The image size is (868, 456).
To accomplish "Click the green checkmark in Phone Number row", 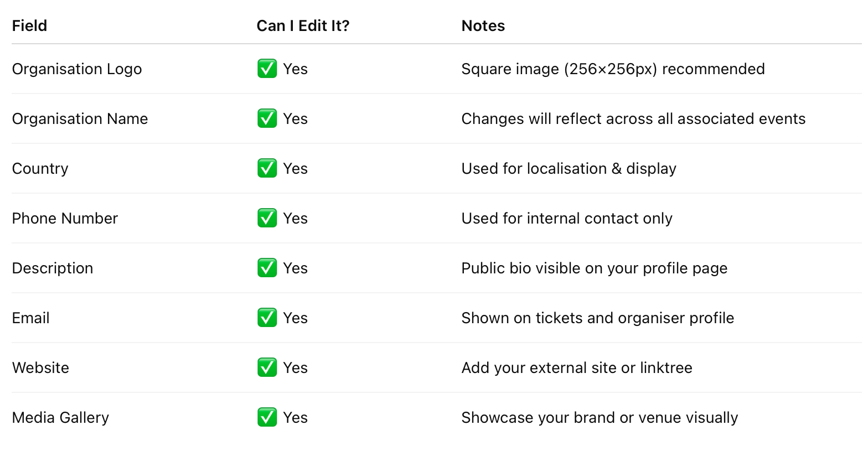I will (x=267, y=219).
